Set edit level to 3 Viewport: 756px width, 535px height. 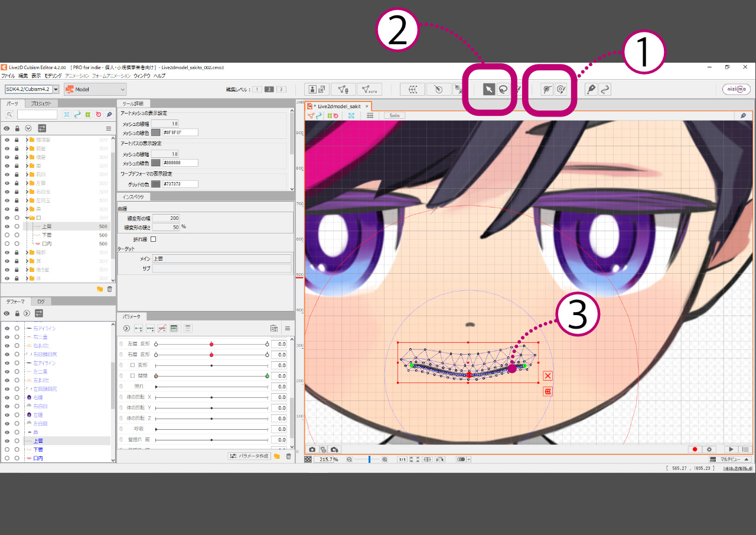(281, 89)
